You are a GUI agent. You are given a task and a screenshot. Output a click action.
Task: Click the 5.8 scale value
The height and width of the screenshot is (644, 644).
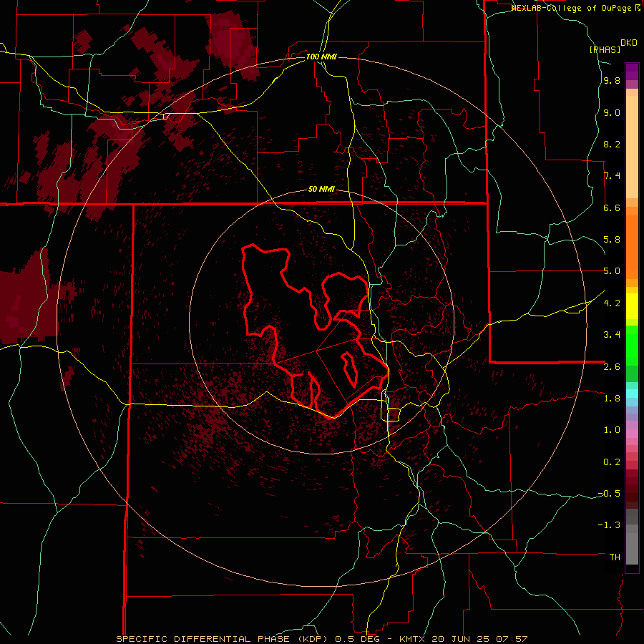pyautogui.click(x=612, y=240)
